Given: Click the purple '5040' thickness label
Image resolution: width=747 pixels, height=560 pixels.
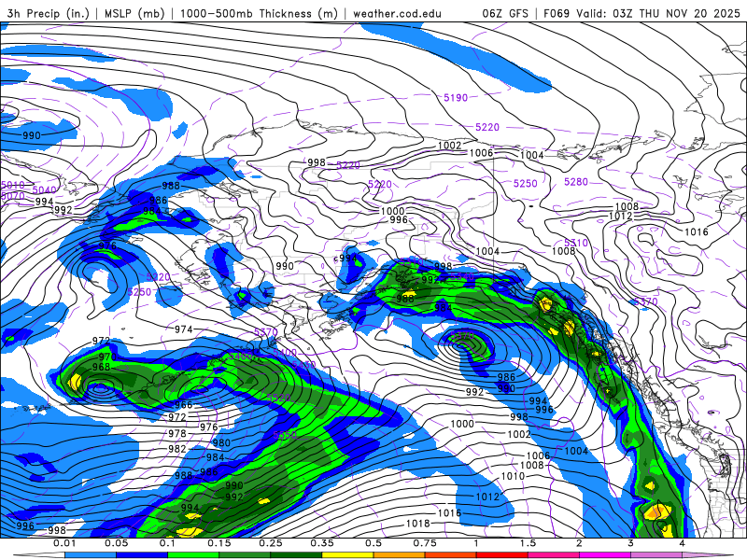Looking at the screenshot, I should [x=44, y=190].
